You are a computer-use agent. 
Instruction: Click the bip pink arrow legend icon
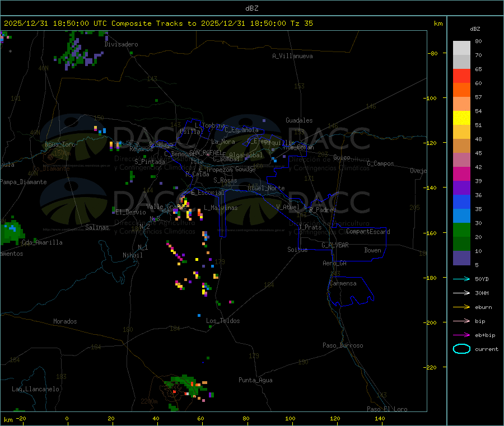pyautogui.click(x=461, y=321)
